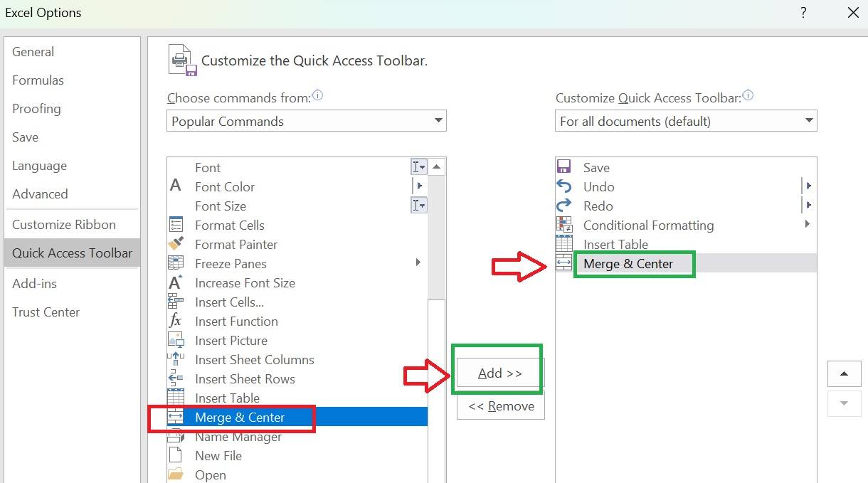Image resolution: width=868 pixels, height=483 pixels.
Task: Click the Save disk icon in right list
Action: [564, 167]
